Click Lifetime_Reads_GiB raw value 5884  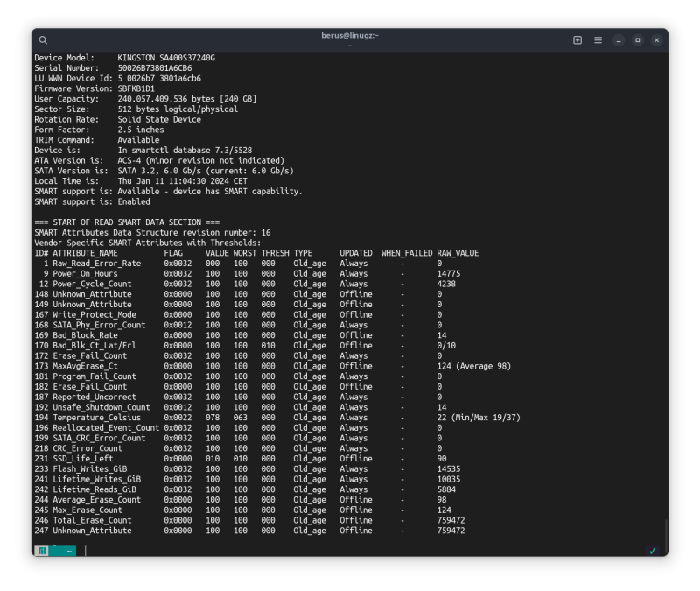coord(446,489)
